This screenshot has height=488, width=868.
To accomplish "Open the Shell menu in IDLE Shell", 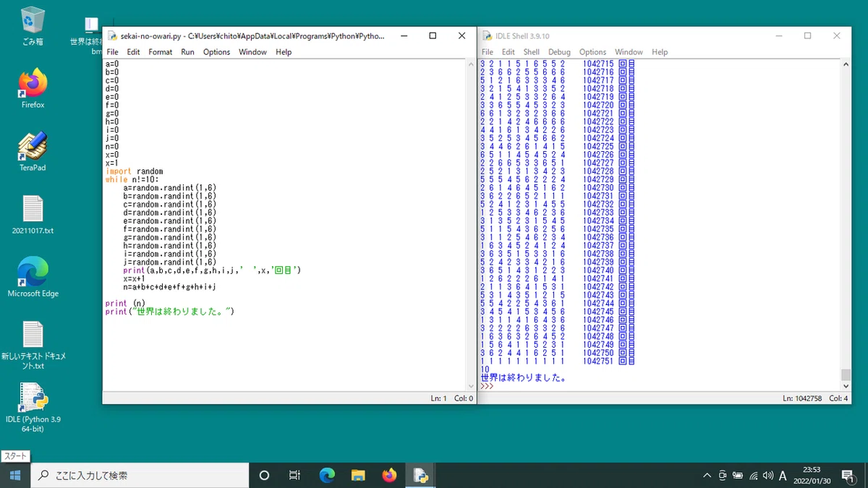I will (532, 52).
